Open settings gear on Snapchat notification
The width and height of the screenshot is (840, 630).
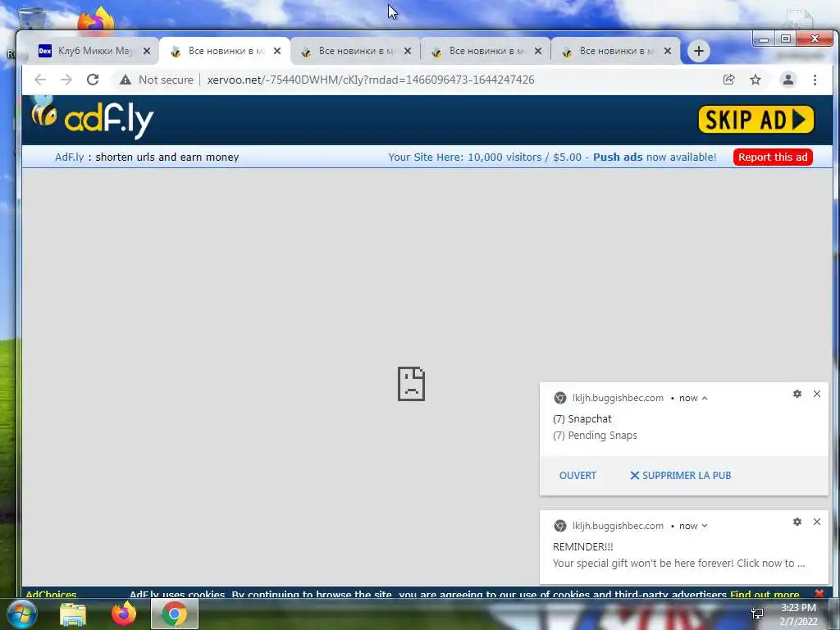pyautogui.click(x=797, y=394)
